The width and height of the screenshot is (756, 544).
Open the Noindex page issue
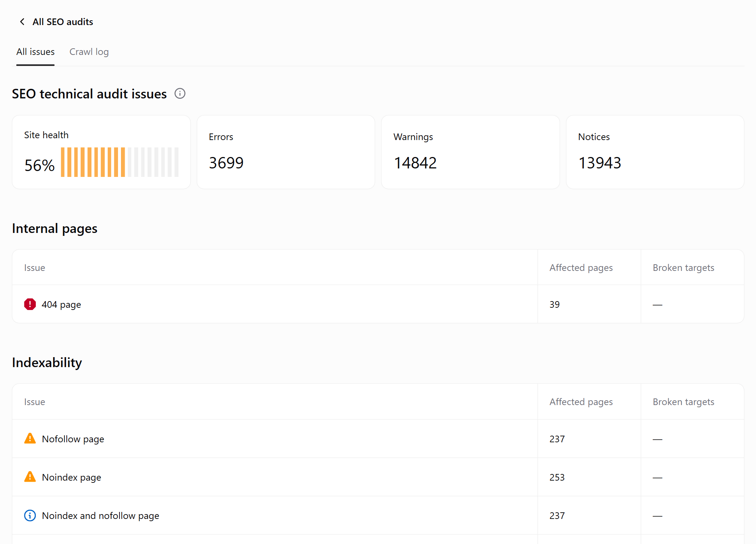72,477
